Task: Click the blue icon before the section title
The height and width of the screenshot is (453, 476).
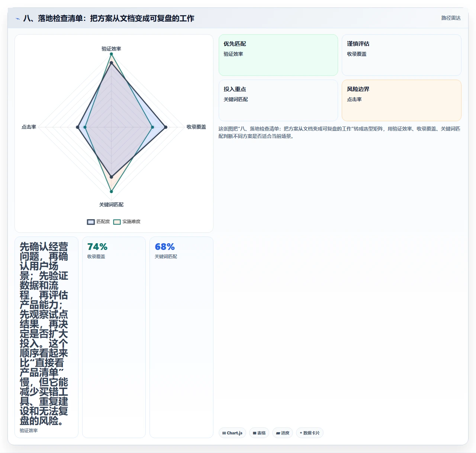Action: [17, 19]
